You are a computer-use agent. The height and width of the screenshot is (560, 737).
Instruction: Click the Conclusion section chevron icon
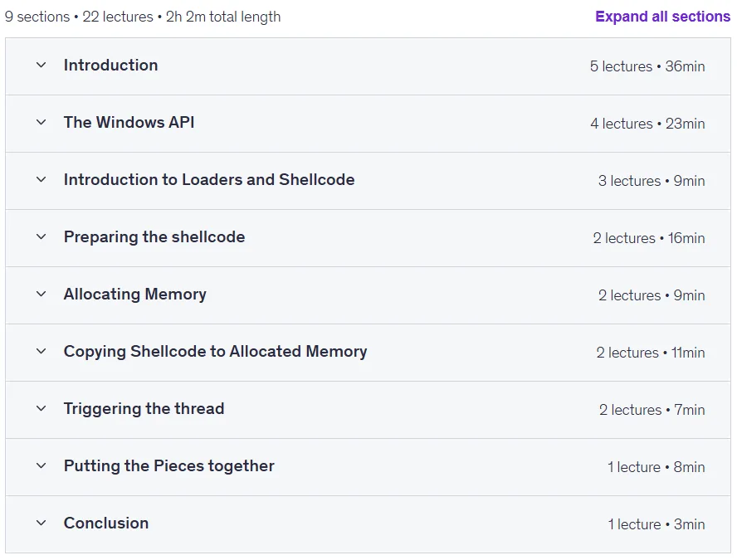click(41, 523)
